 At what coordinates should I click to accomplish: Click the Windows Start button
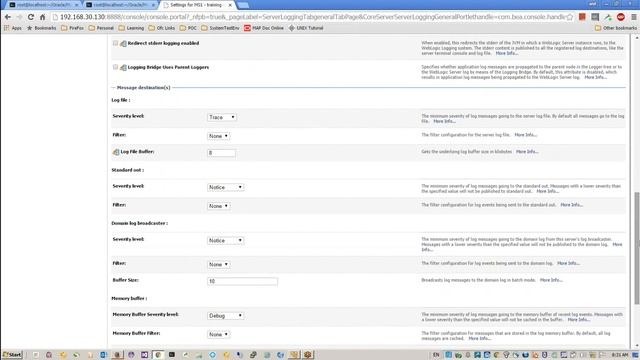[12, 355]
